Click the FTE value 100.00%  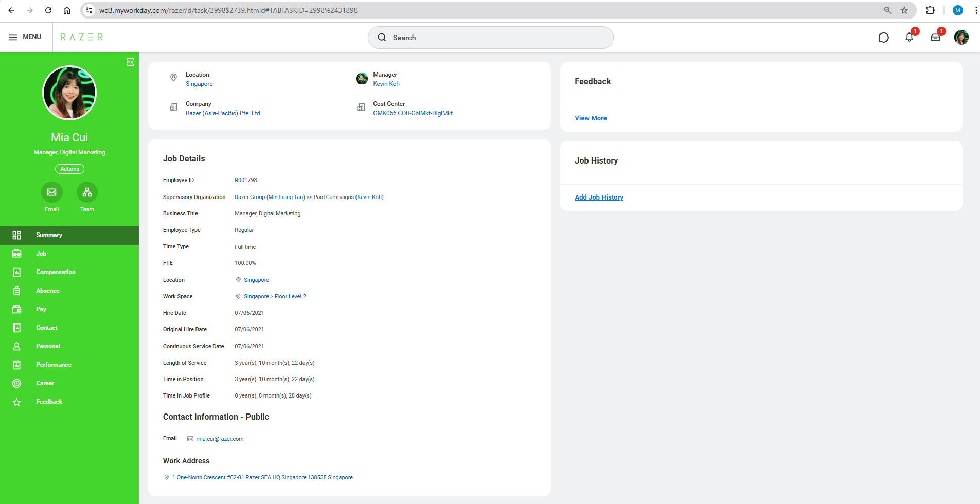coord(245,263)
